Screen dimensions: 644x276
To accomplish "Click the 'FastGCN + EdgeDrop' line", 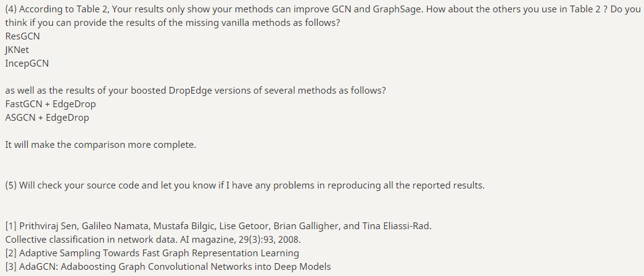I will [x=51, y=103].
